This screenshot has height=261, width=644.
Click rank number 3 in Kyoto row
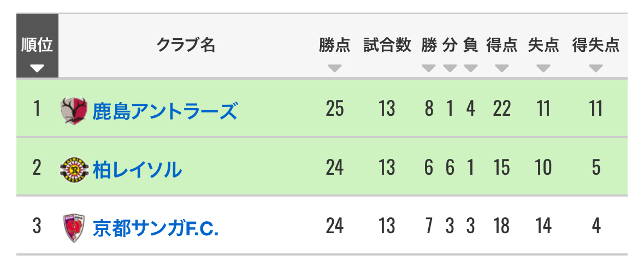click(37, 226)
